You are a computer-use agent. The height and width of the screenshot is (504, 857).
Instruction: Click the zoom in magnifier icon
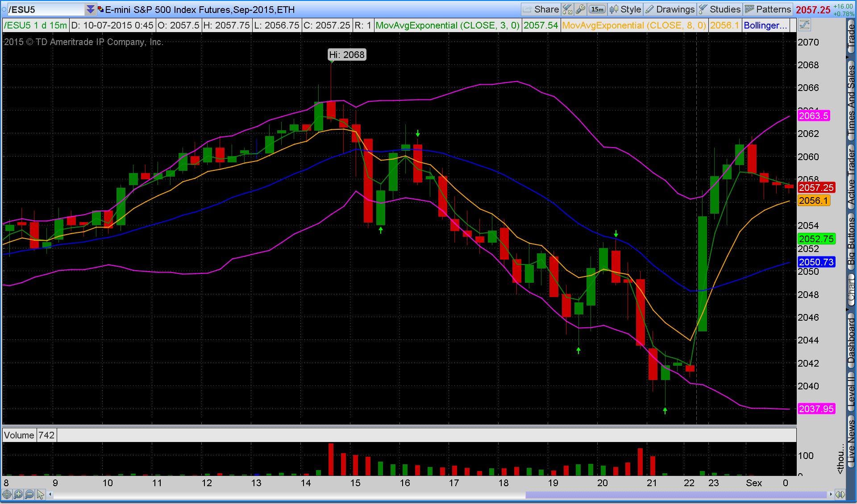pyautogui.click(x=18, y=494)
